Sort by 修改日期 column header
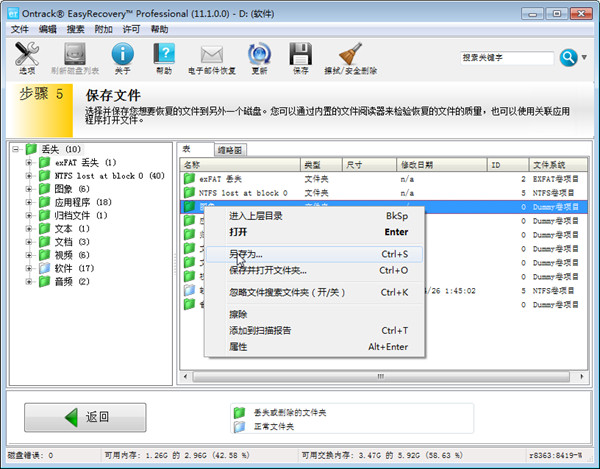This screenshot has width=600, height=469. [x=442, y=165]
